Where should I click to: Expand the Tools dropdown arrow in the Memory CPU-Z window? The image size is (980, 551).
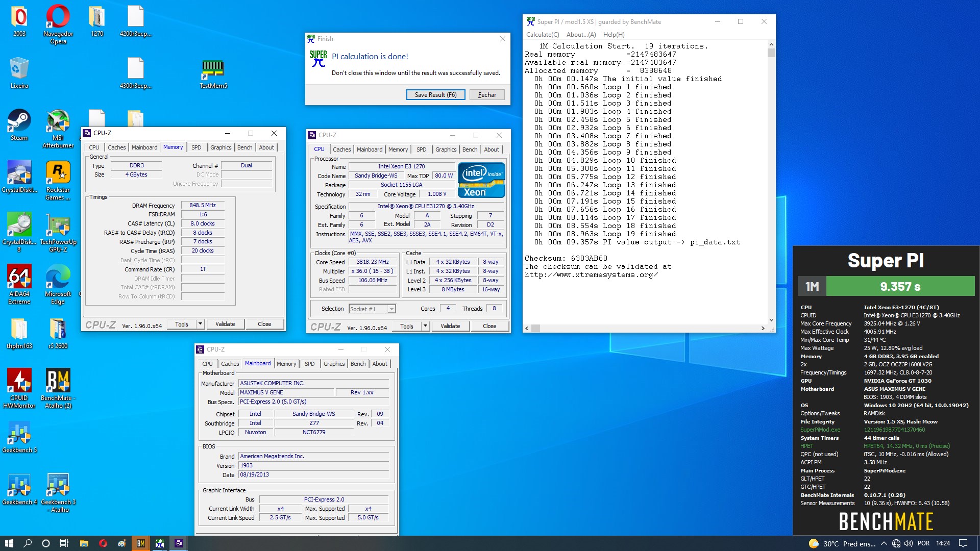point(201,324)
